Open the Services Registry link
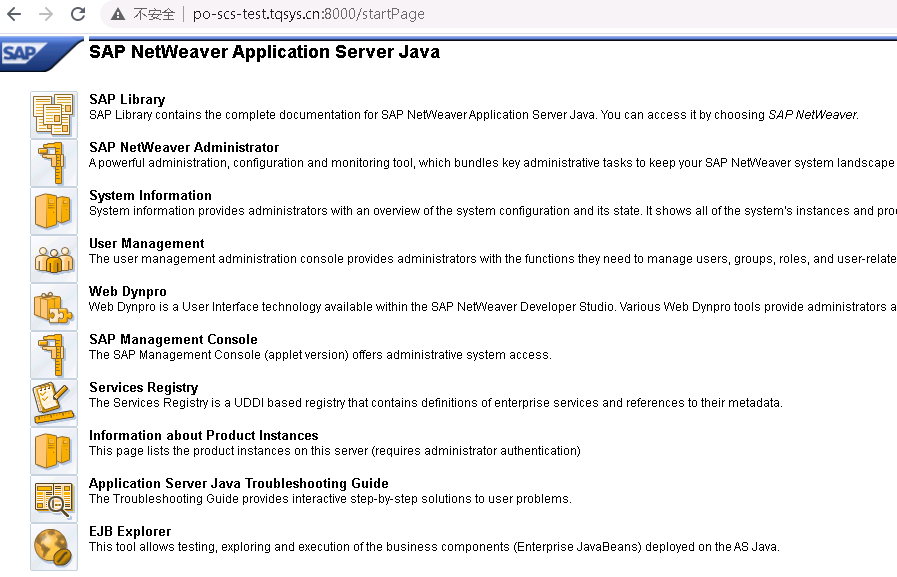 coord(144,388)
